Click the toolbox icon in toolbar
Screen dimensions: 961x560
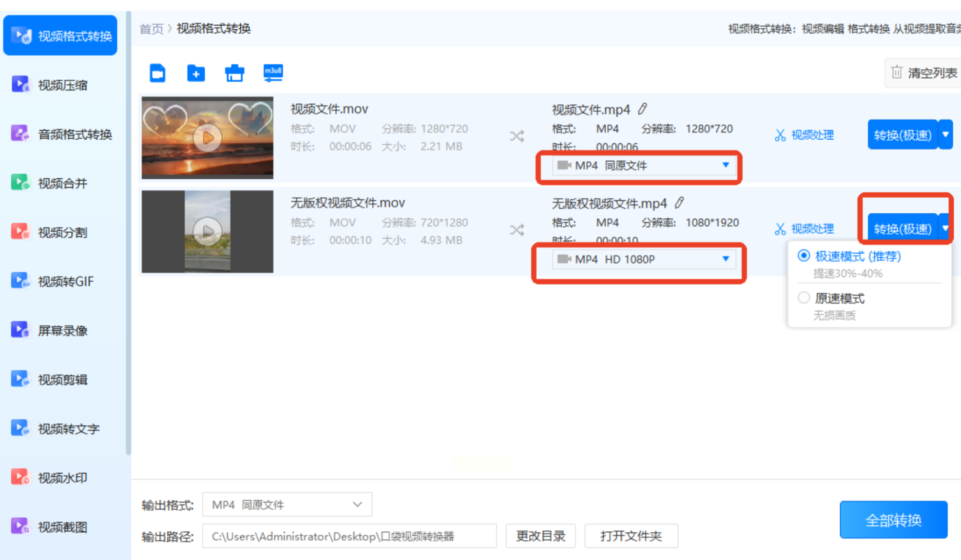pyautogui.click(x=234, y=73)
